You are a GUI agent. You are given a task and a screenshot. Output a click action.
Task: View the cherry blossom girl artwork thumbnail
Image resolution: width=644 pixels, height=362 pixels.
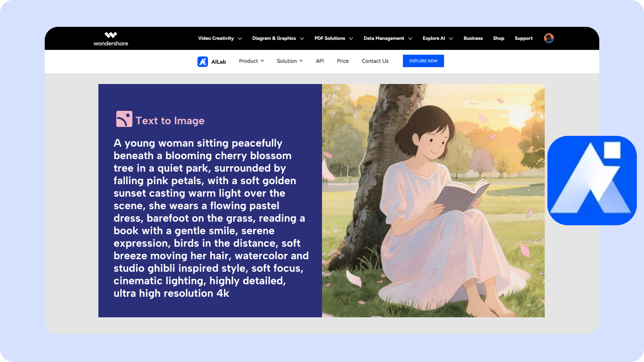[433, 200]
